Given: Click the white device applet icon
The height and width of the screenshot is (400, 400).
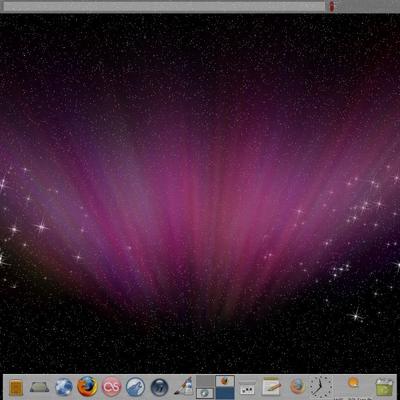Looking at the screenshot, I should pos(247,388).
